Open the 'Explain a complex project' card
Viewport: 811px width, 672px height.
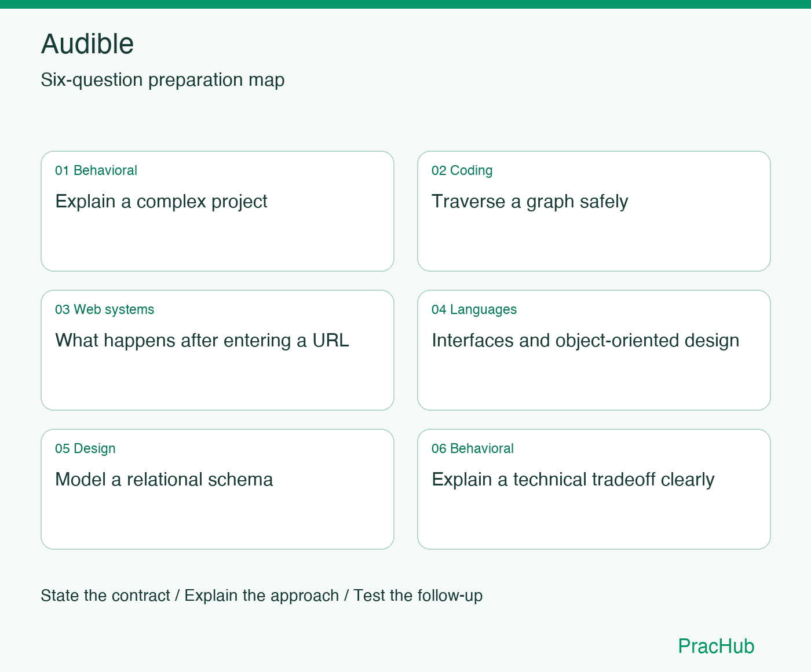click(x=217, y=211)
